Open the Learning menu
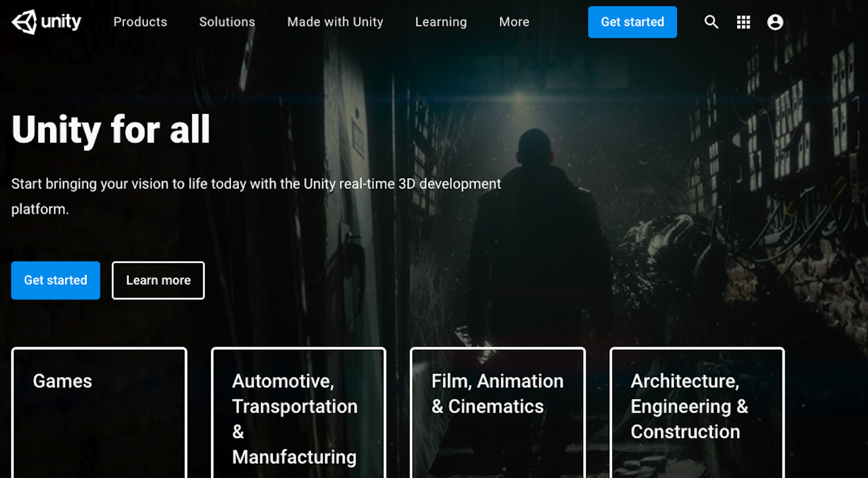The image size is (868, 478). tap(441, 22)
